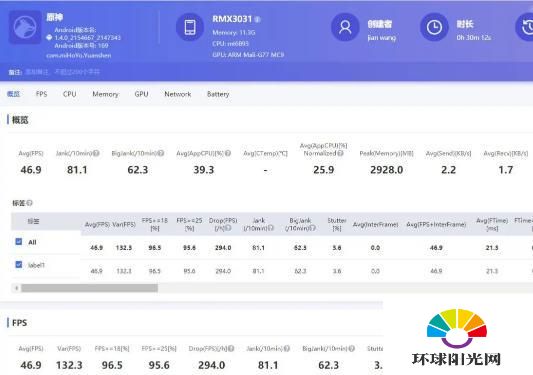Image resolution: width=533 pixels, height=375 pixels.
Task: Click the creator user profile icon
Action: point(345,27)
